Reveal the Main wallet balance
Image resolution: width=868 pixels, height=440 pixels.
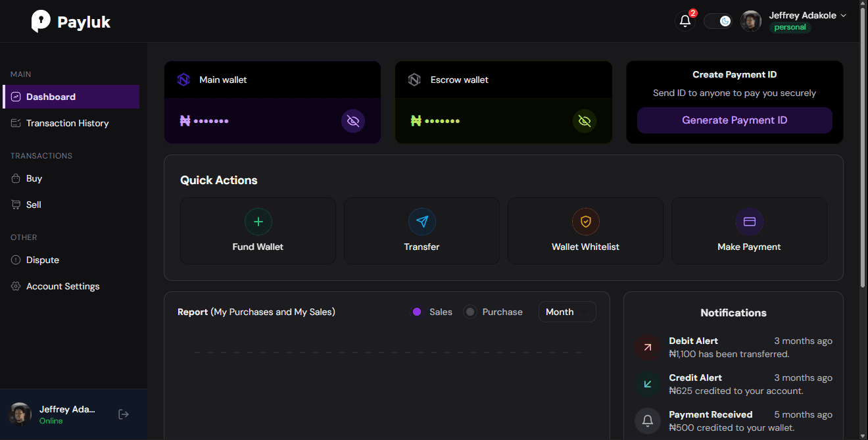(x=353, y=120)
